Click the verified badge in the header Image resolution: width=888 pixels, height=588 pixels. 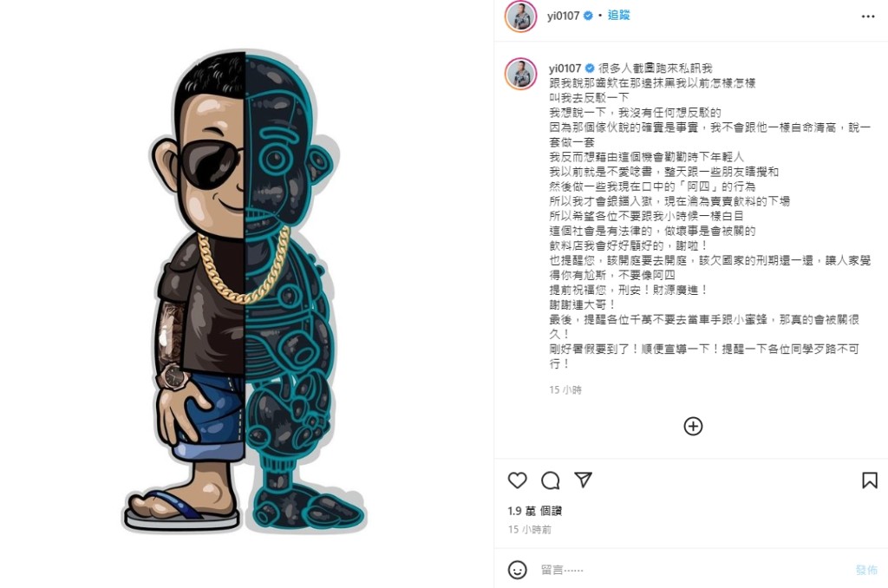[x=589, y=16]
